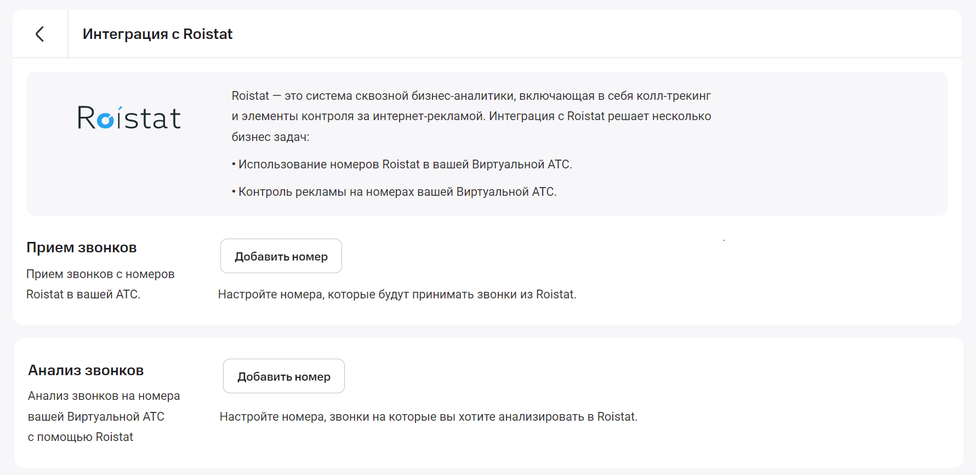Viewport: 980px width, 475px height.
Task: Click the "Анализ звонков на номера" description line
Action: [104, 396]
